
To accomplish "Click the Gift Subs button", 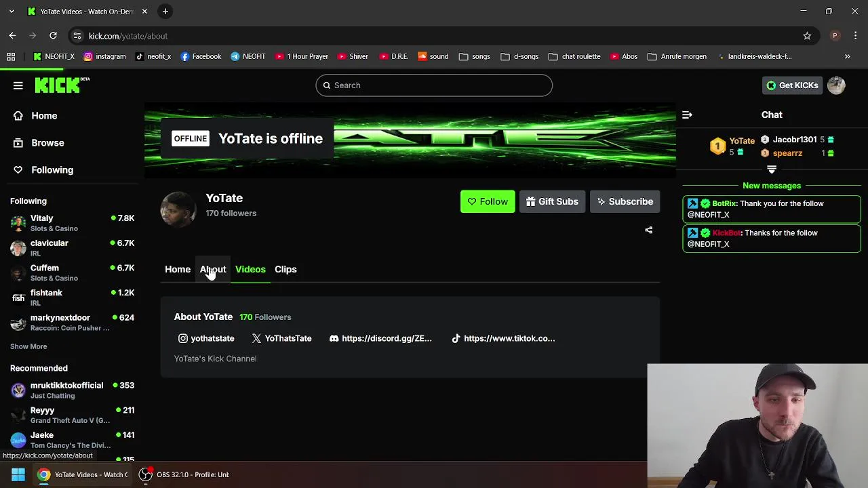I will pyautogui.click(x=553, y=201).
